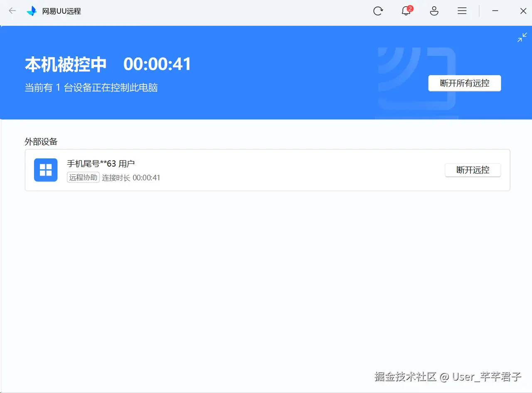The image size is (532, 393).
Task: Click the 远程协助 tag label
Action: (x=83, y=178)
